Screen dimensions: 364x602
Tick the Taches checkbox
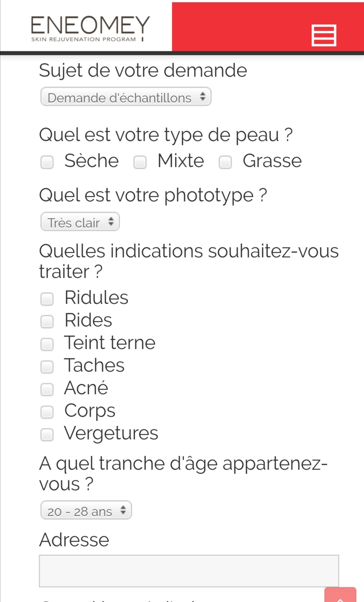(x=47, y=367)
